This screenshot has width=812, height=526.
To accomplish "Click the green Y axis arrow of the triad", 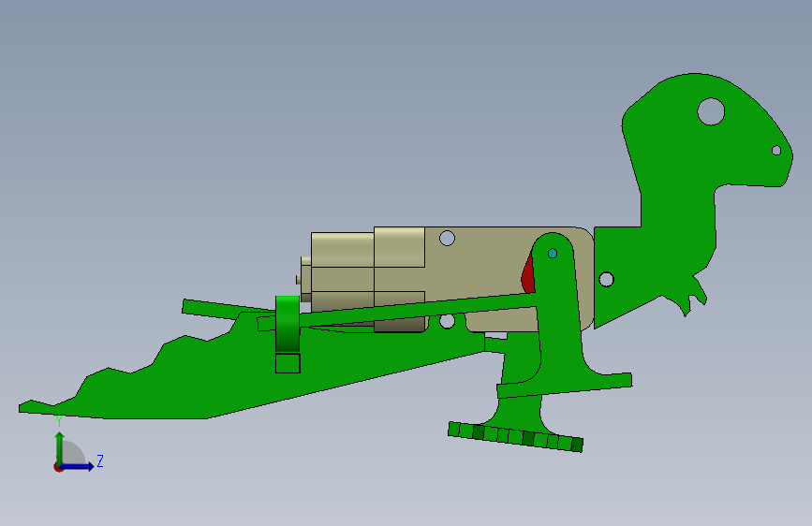I will coord(60,447).
